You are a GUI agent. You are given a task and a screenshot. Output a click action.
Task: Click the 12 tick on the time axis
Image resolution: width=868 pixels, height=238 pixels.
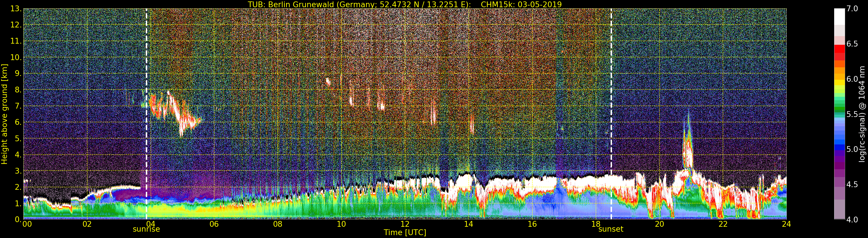pyautogui.click(x=405, y=224)
